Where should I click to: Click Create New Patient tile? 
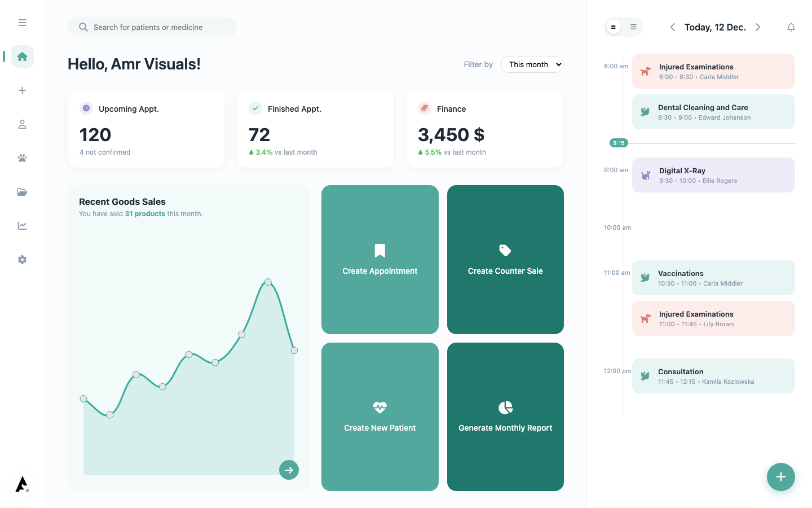click(380, 417)
